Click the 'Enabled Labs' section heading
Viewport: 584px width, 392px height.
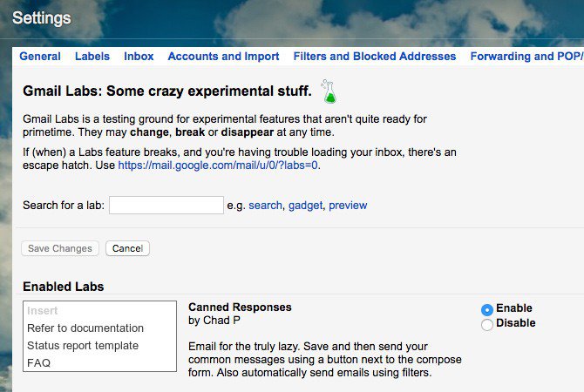tap(64, 287)
